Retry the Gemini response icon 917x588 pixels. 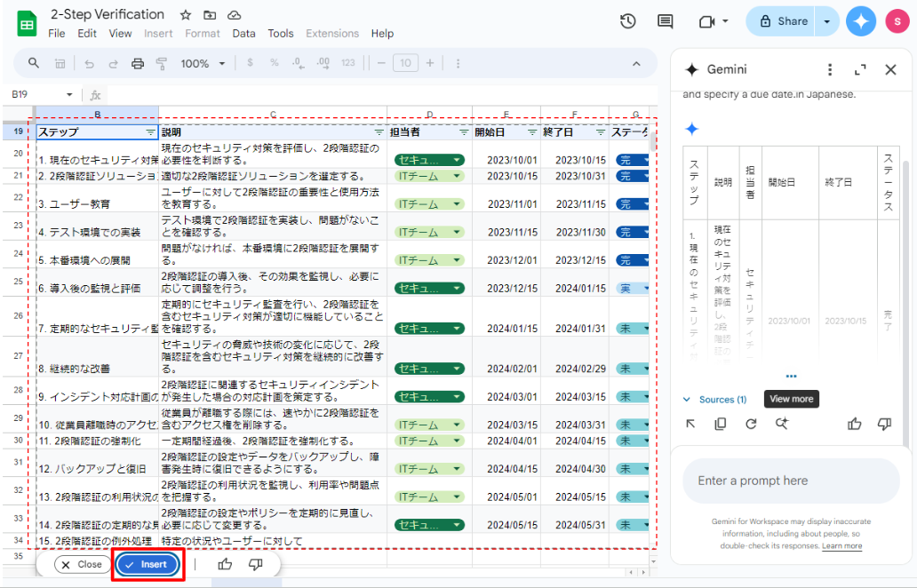[751, 424]
